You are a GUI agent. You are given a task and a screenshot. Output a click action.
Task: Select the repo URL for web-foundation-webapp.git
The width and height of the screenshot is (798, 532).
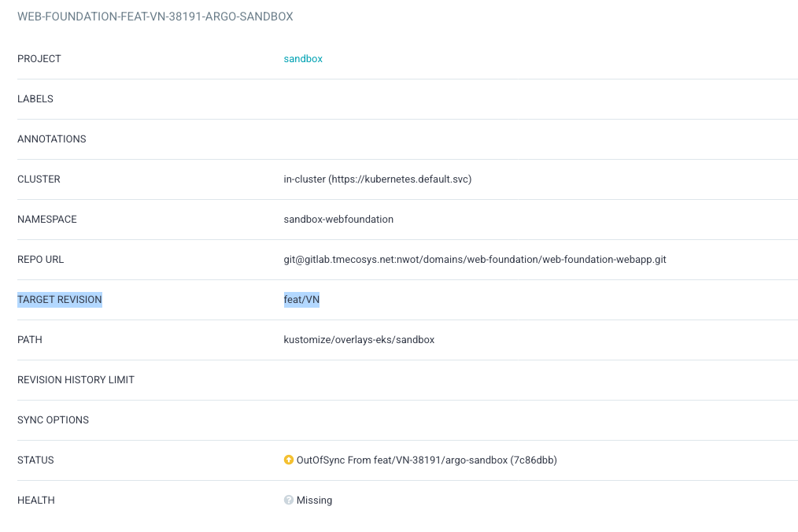[x=475, y=259]
